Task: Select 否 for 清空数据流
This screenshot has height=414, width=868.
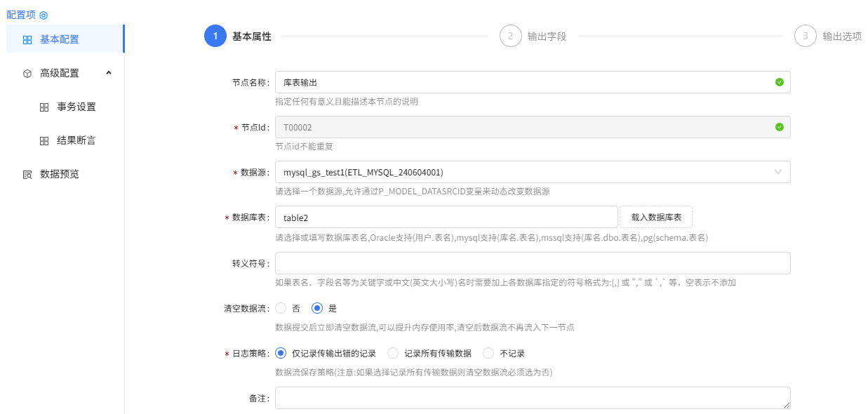Action: click(281, 307)
